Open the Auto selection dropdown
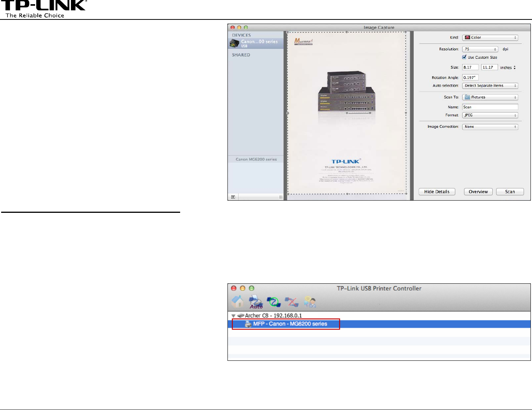 [x=490, y=86]
